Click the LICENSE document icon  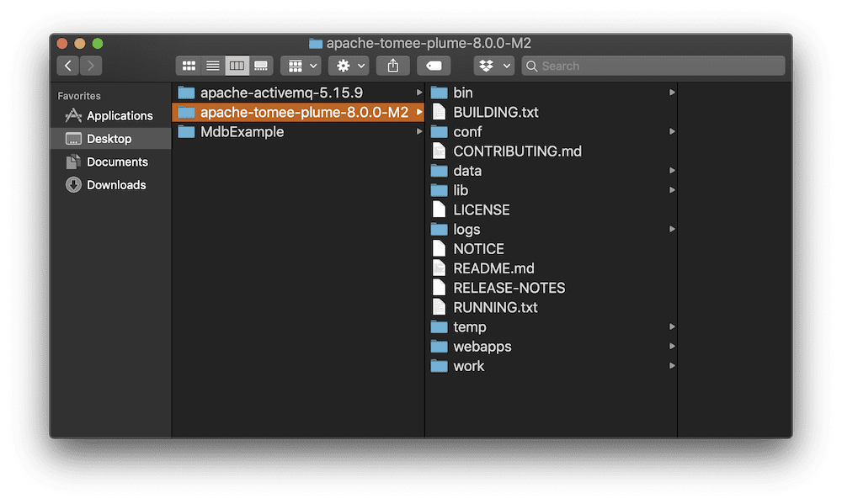click(440, 210)
